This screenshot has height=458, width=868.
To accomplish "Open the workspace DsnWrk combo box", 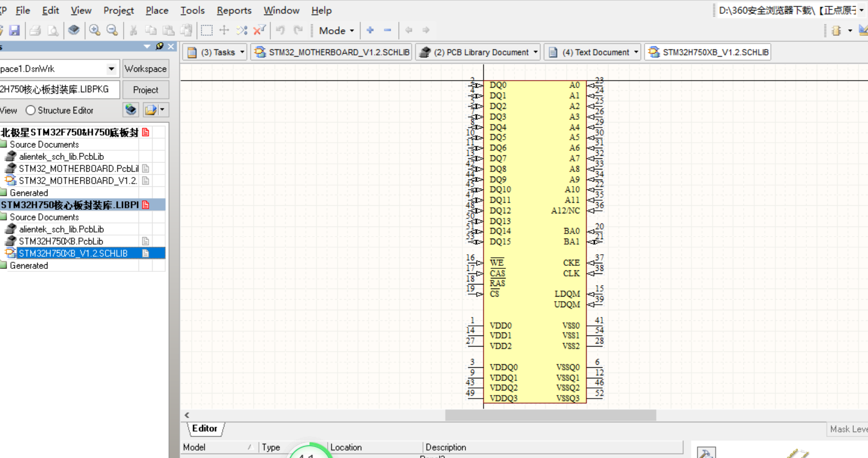I will (111, 69).
